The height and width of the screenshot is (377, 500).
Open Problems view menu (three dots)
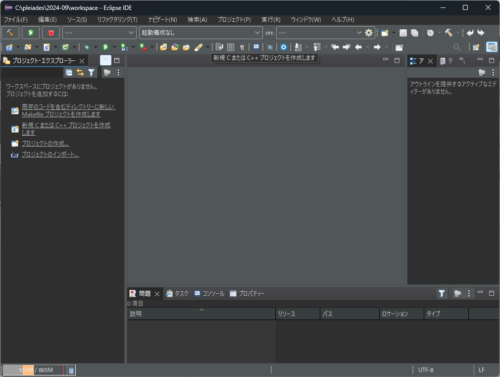tap(469, 293)
